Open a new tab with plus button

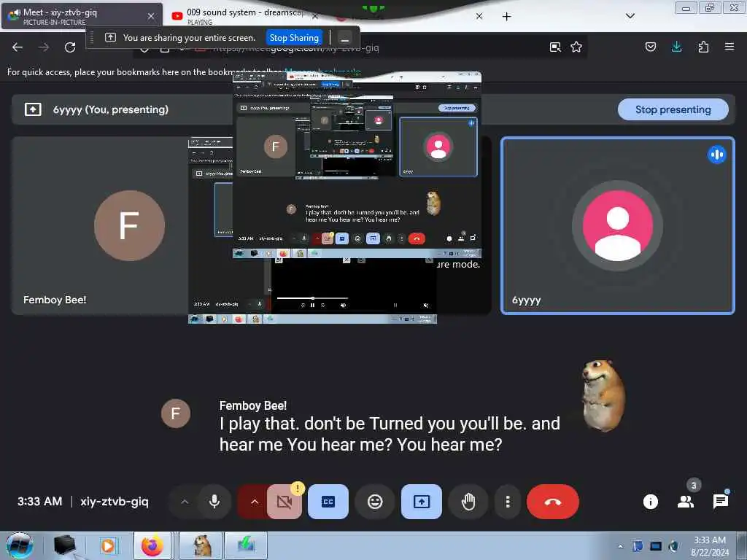(507, 17)
